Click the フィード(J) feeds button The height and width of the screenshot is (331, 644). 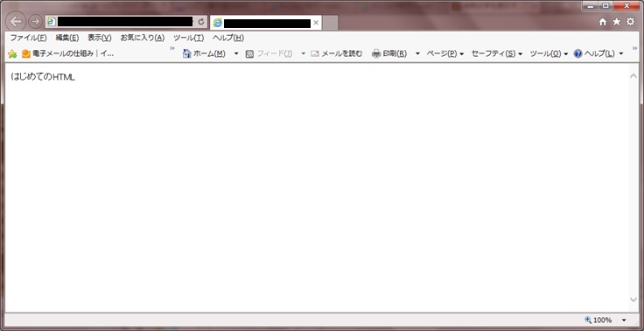coord(269,53)
